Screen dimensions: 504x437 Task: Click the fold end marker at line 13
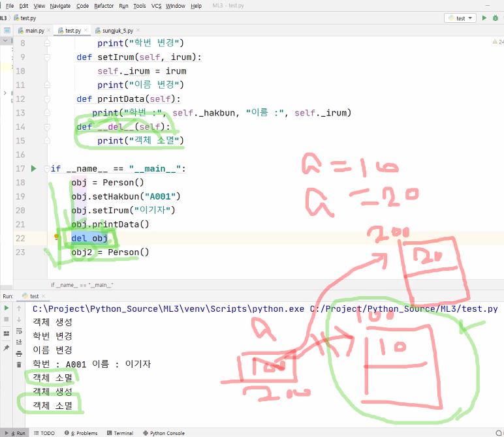coord(47,113)
